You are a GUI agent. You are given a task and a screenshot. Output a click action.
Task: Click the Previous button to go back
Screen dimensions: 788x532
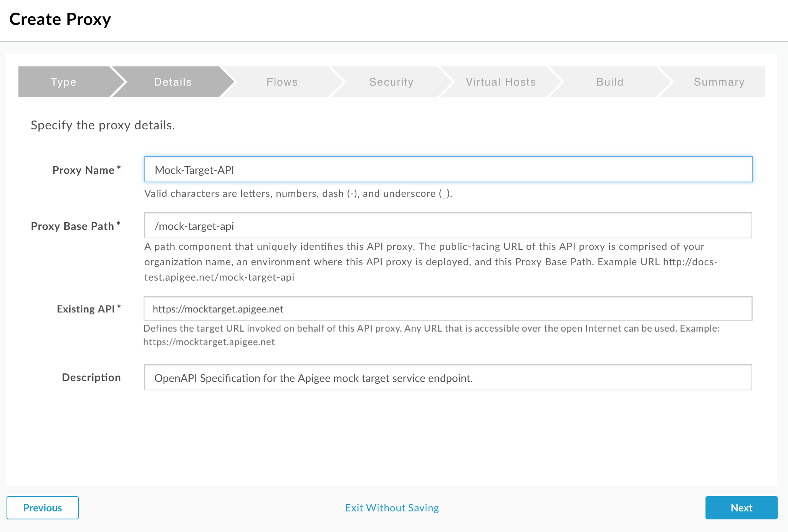(42, 508)
